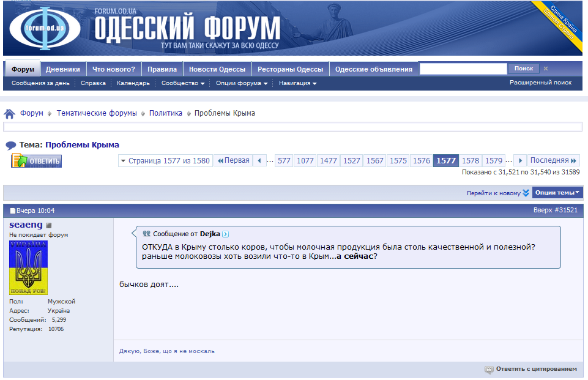Clear search with the X icon
The image size is (588, 380).
click(x=546, y=69)
